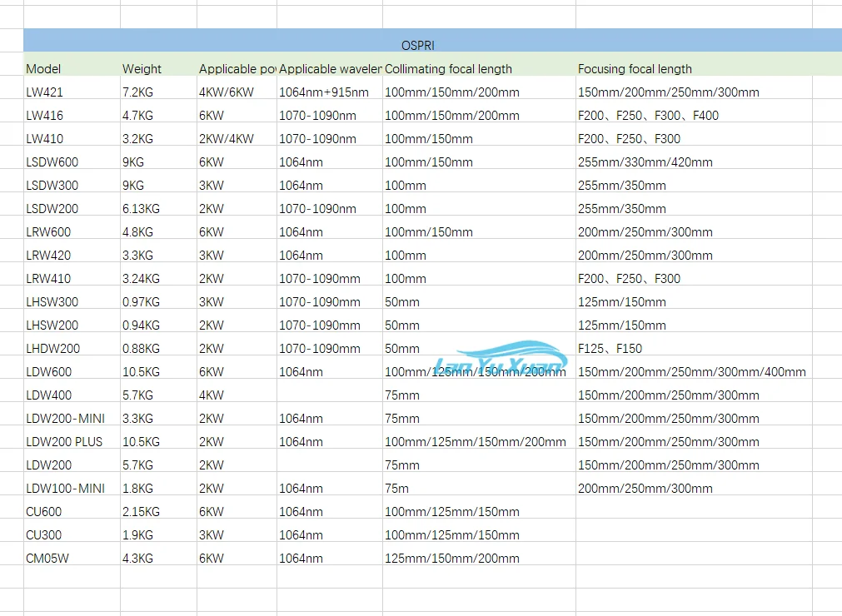Click the 3.24KG weight cell

158,274
